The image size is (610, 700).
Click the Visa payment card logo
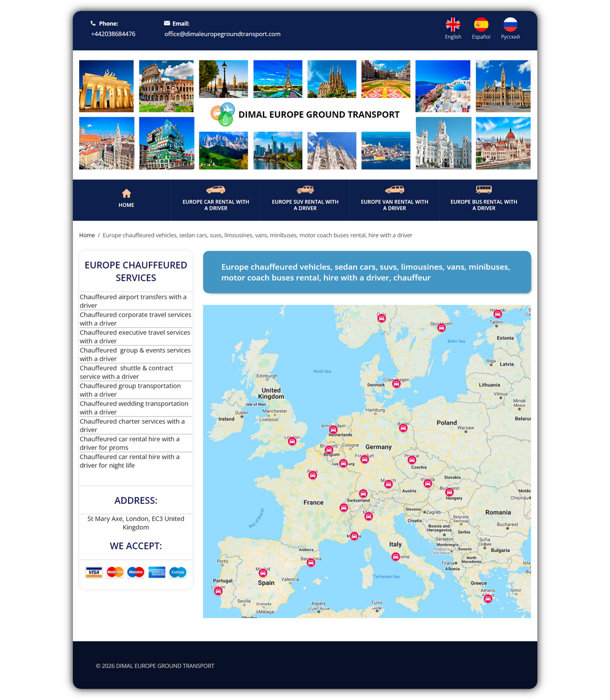coord(94,572)
